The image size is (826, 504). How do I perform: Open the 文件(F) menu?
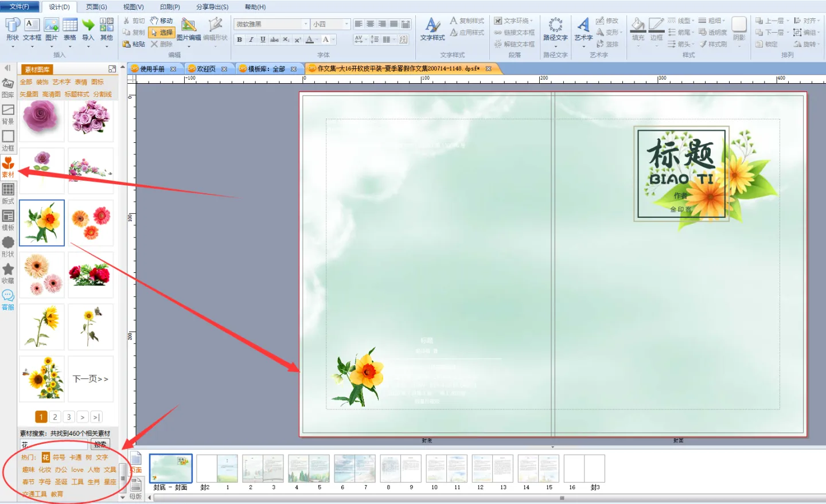pyautogui.click(x=20, y=7)
